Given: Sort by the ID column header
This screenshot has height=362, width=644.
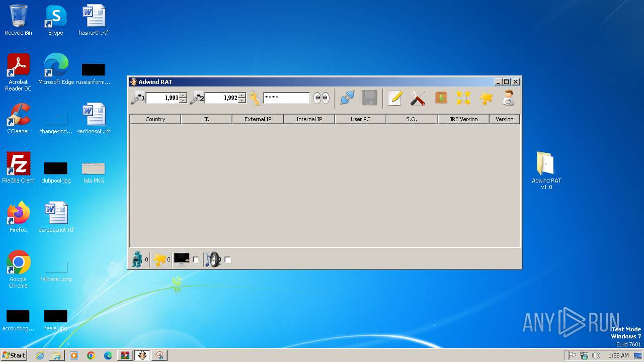Looking at the screenshot, I should [x=207, y=119].
